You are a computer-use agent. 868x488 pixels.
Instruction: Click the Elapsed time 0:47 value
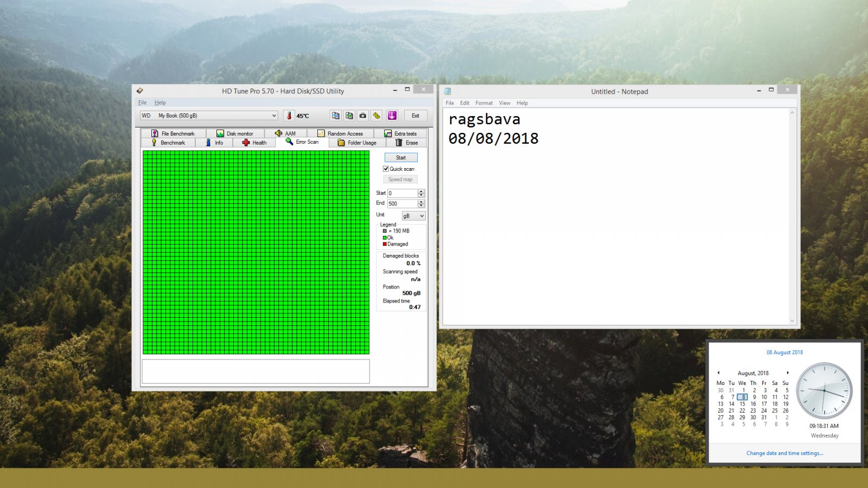414,307
